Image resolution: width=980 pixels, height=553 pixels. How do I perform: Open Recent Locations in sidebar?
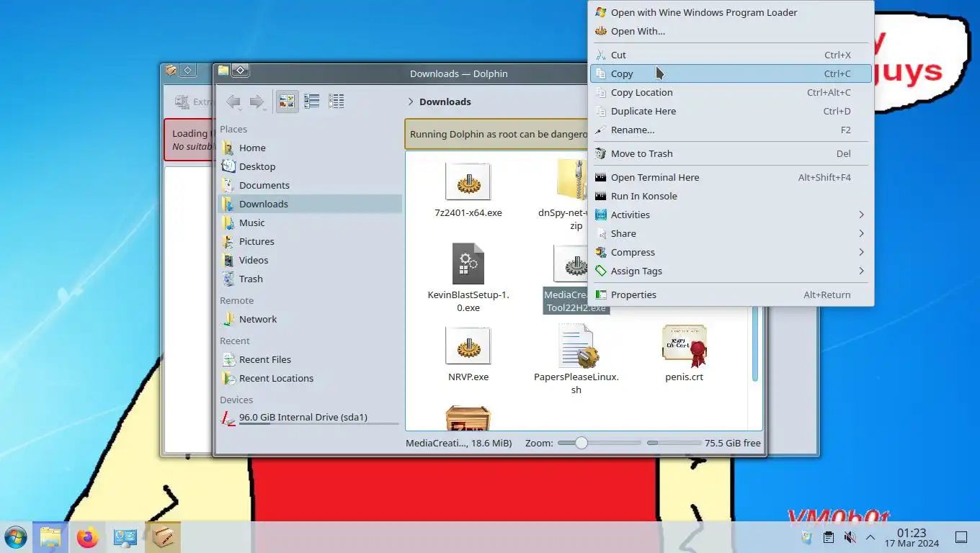310,378
